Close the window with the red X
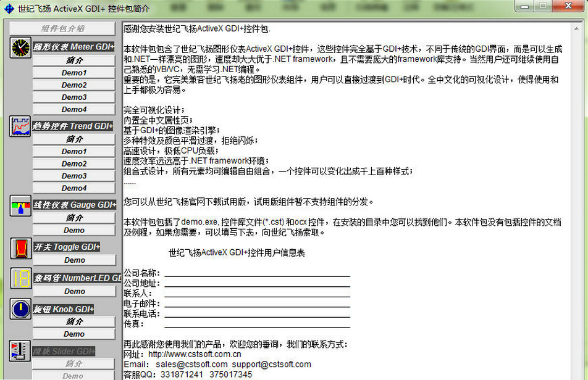 tap(568, 6)
